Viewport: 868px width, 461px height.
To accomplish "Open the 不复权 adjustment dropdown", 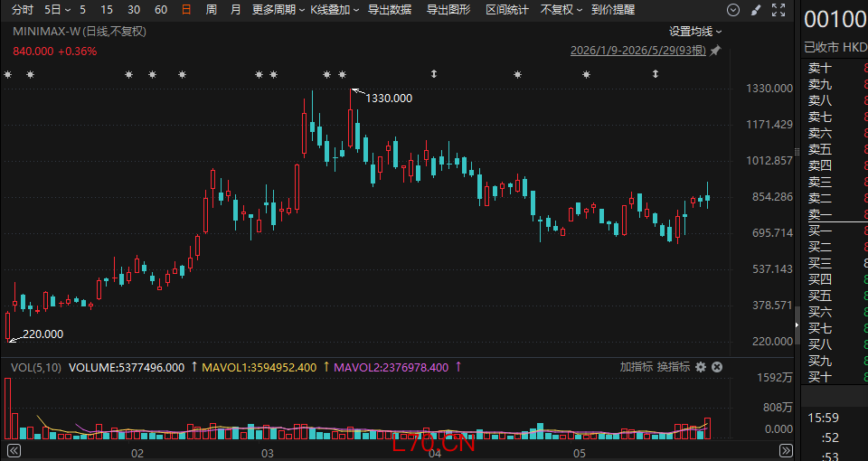I will (561, 10).
